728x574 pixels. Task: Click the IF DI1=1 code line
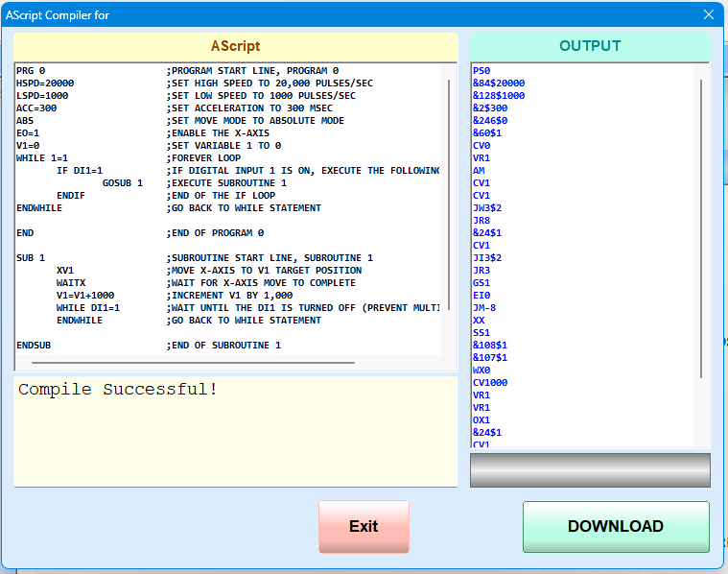click(x=80, y=171)
